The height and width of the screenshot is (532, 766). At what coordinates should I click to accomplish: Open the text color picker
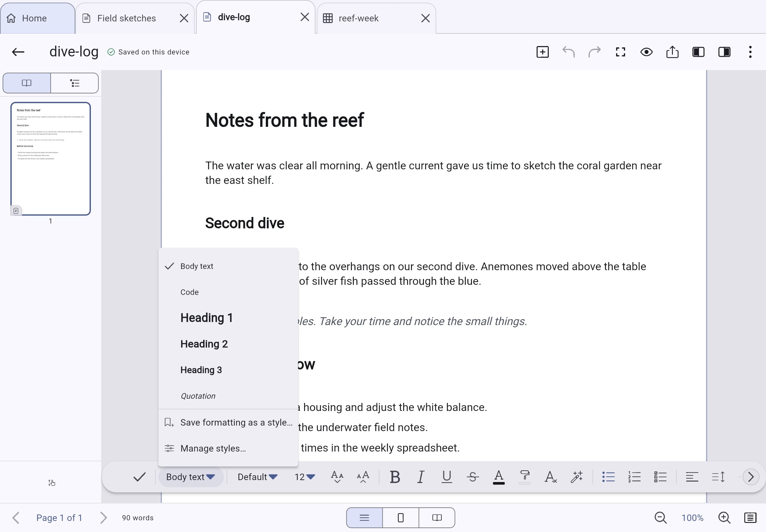499,477
